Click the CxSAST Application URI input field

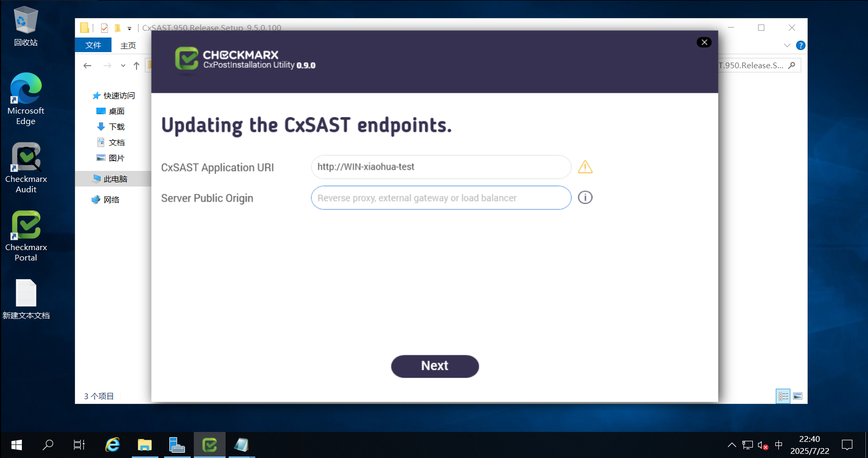point(441,167)
